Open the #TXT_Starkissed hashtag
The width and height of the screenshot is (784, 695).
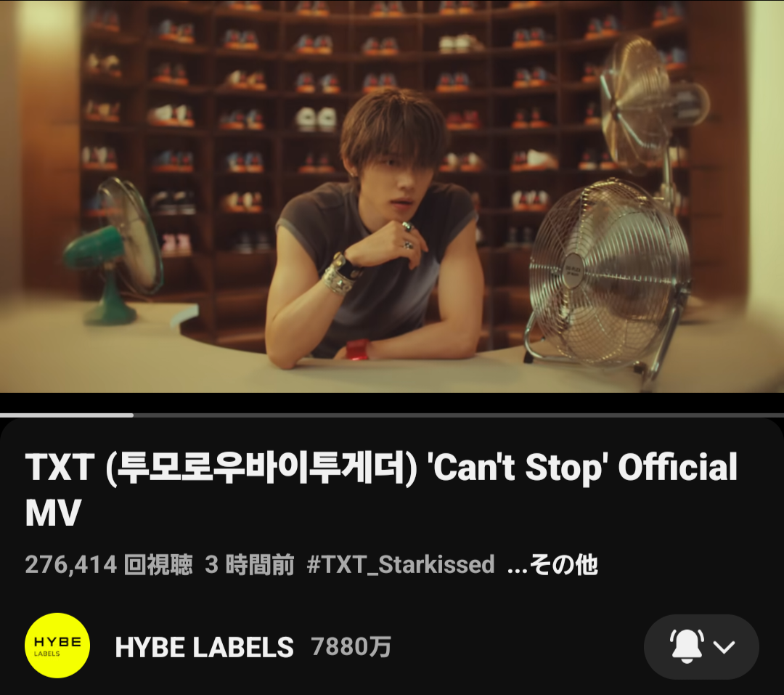click(x=401, y=564)
